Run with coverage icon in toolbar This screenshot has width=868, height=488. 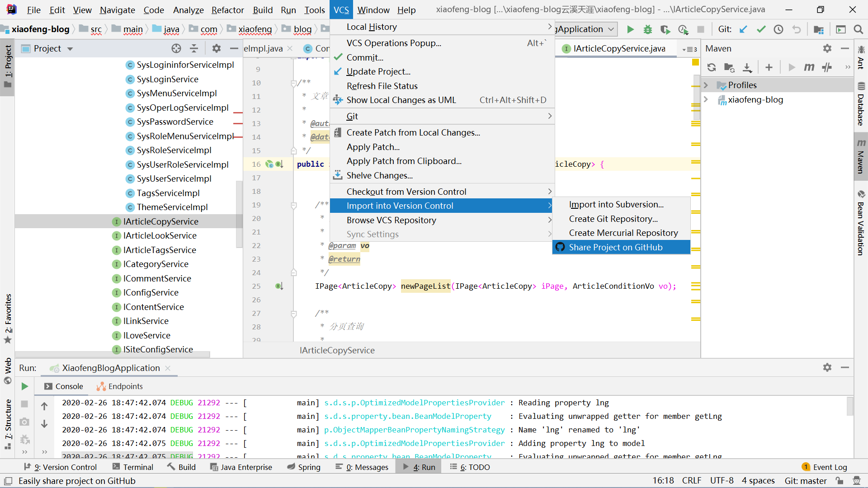[665, 29]
